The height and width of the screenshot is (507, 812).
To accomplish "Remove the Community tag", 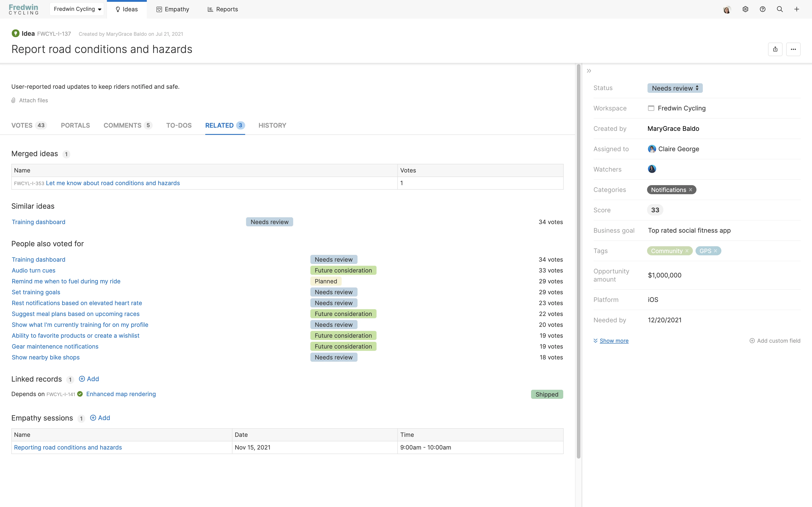I will pyautogui.click(x=687, y=251).
